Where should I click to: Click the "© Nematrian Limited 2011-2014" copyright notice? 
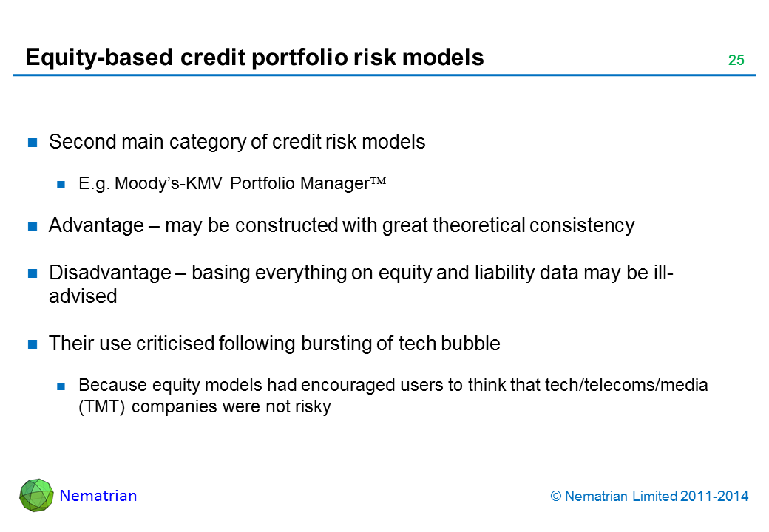pos(650,497)
